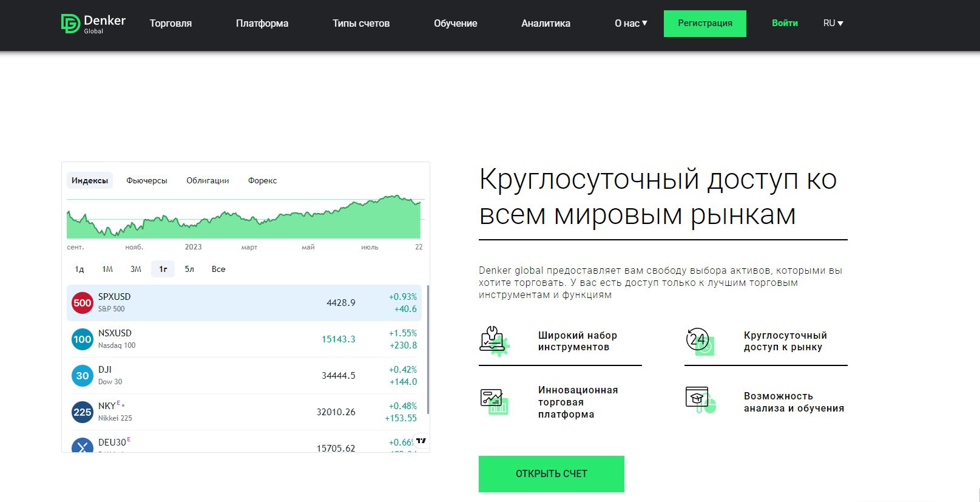
Task: Click the Nasdaq 100 badge icon
Action: [x=83, y=339]
